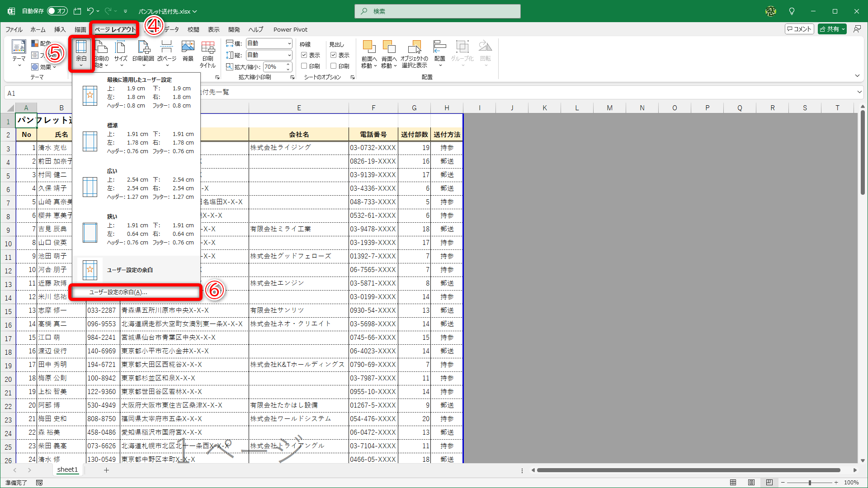This screenshot has height=488, width=868.
Task: Uncheck the 枠線 表示 gridlines checkbox
Action: click(x=304, y=55)
